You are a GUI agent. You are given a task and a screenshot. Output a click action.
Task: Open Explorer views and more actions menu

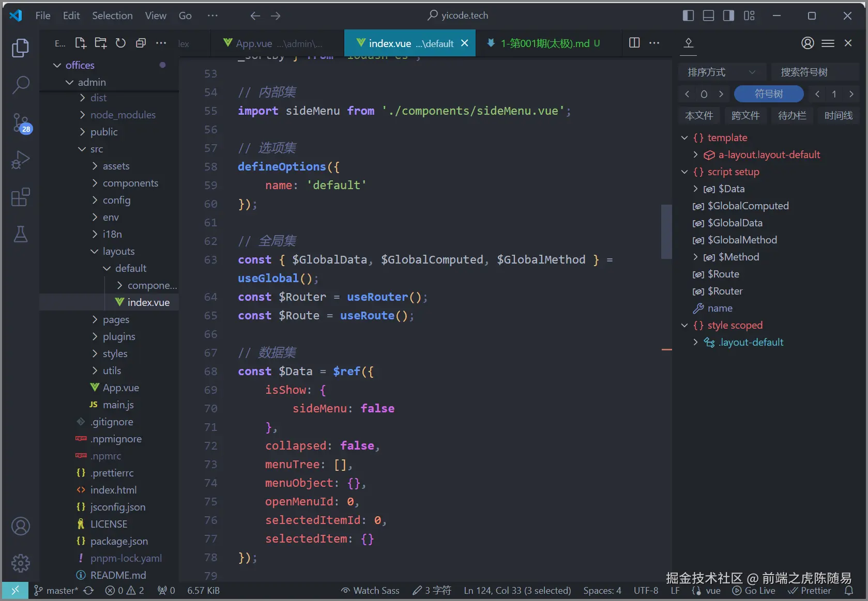coord(161,43)
